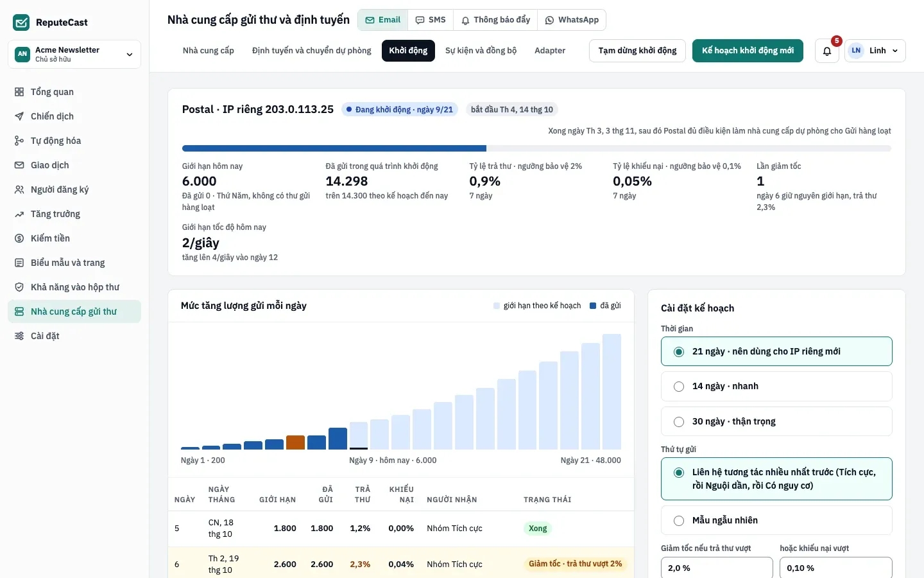Click the Giao dịch envelope icon
The height and width of the screenshot is (578, 924).
pos(19,165)
